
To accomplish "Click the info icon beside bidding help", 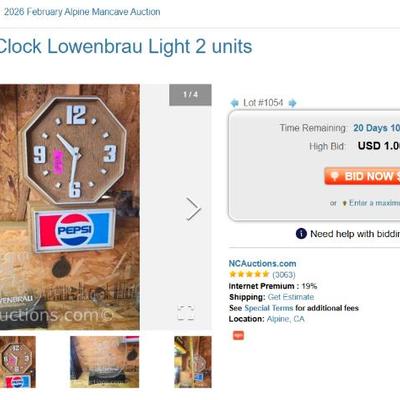I will [x=301, y=234].
